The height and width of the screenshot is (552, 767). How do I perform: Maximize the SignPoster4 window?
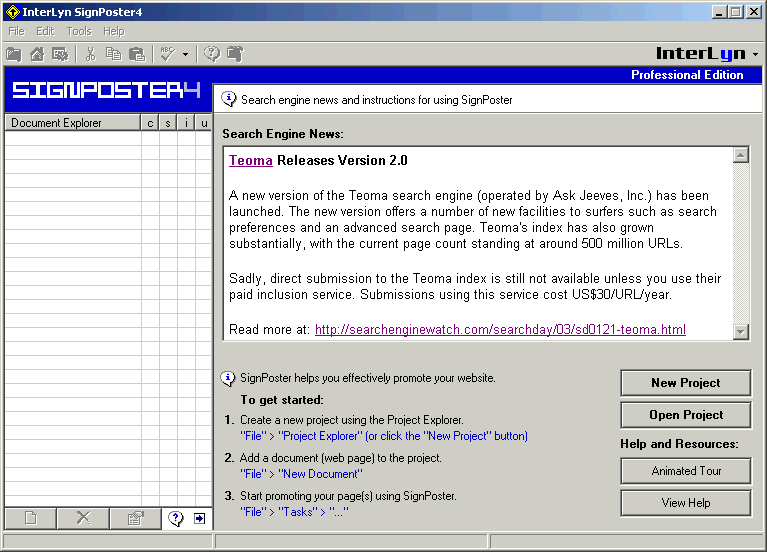coord(735,12)
